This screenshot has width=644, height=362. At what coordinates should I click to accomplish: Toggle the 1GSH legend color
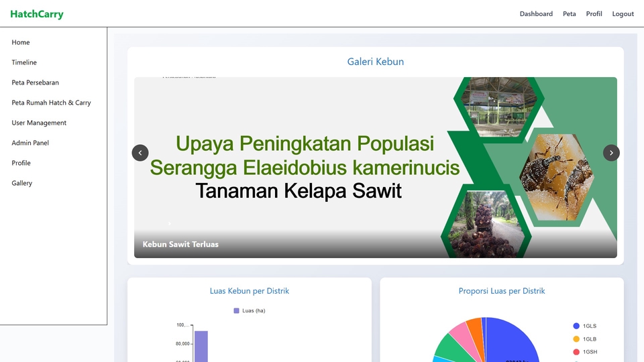click(x=576, y=352)
